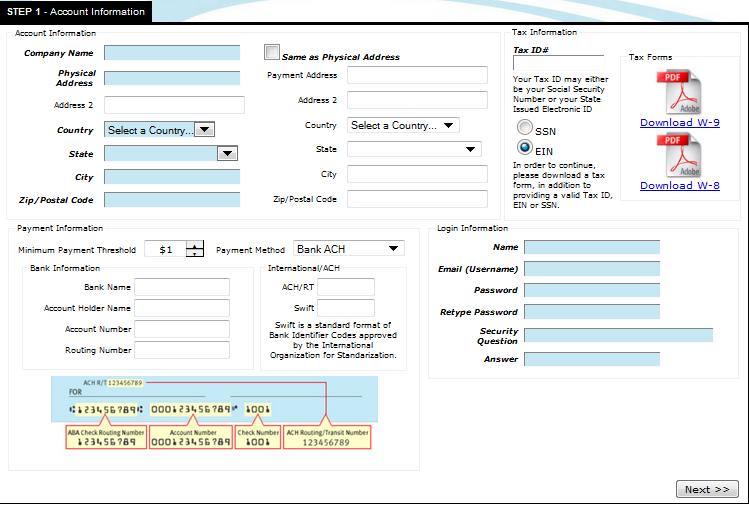Open the Download W-9 link
The height and width of the screenshot is (505, 749).
pyautogui.click(x=680, y=123)
